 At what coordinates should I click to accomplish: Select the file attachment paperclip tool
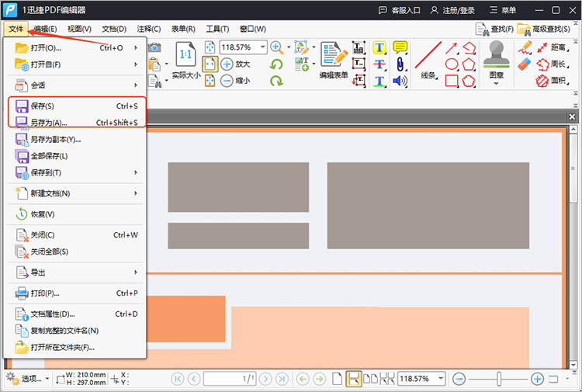[400, 64]
